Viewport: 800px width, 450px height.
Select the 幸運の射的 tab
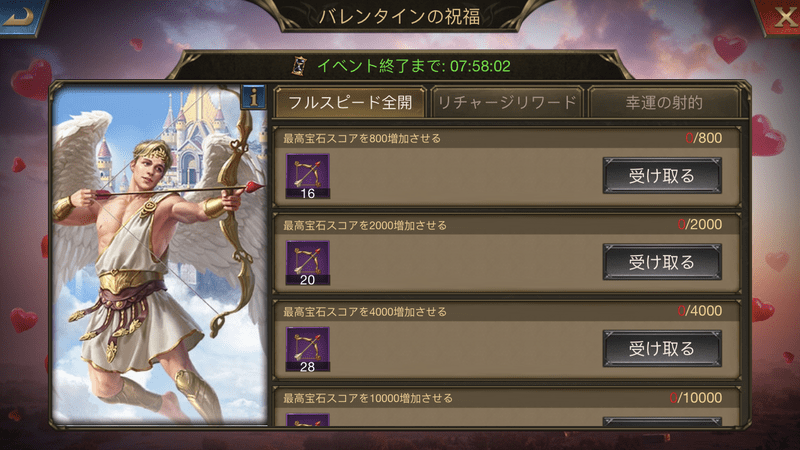[x=664, y=102]
